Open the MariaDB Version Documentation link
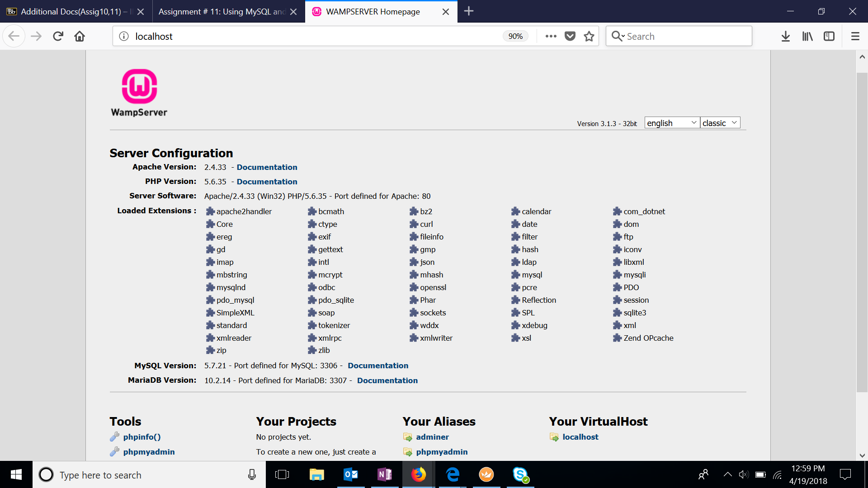Screen dimensions: 868x488 (387, 380)
